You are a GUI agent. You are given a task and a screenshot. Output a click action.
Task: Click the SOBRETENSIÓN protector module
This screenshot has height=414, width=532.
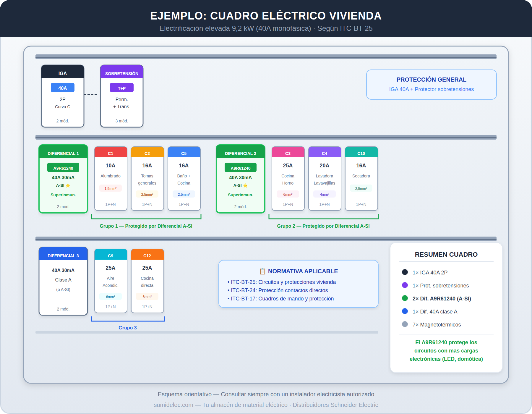tap(121, 96)
